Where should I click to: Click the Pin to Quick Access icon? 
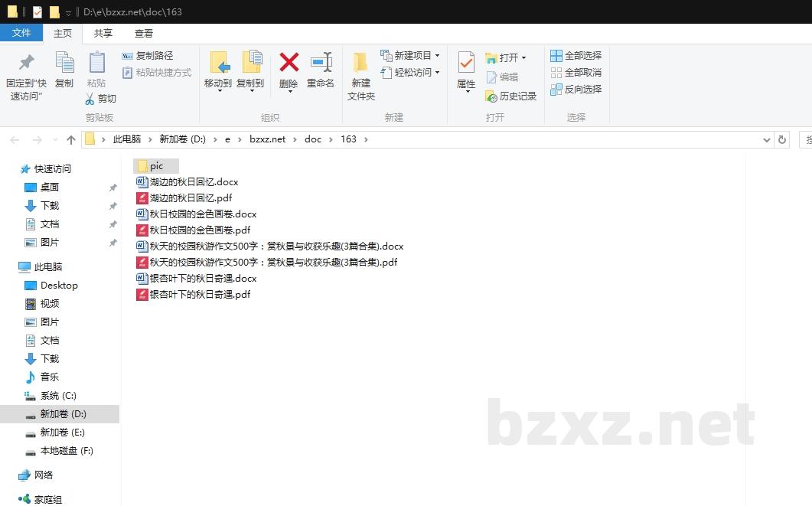point(26,63)
